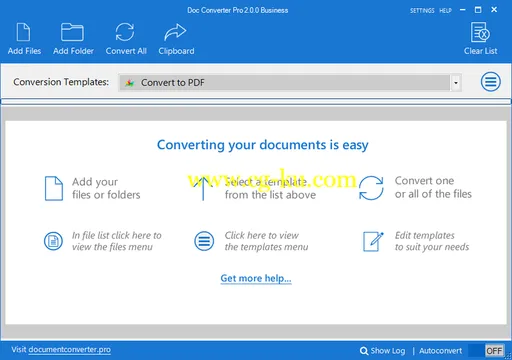Screen dimensions: 512x360
Task: Click the heading 'Converting your documents is easy'
Action: (x=263, y=145)
